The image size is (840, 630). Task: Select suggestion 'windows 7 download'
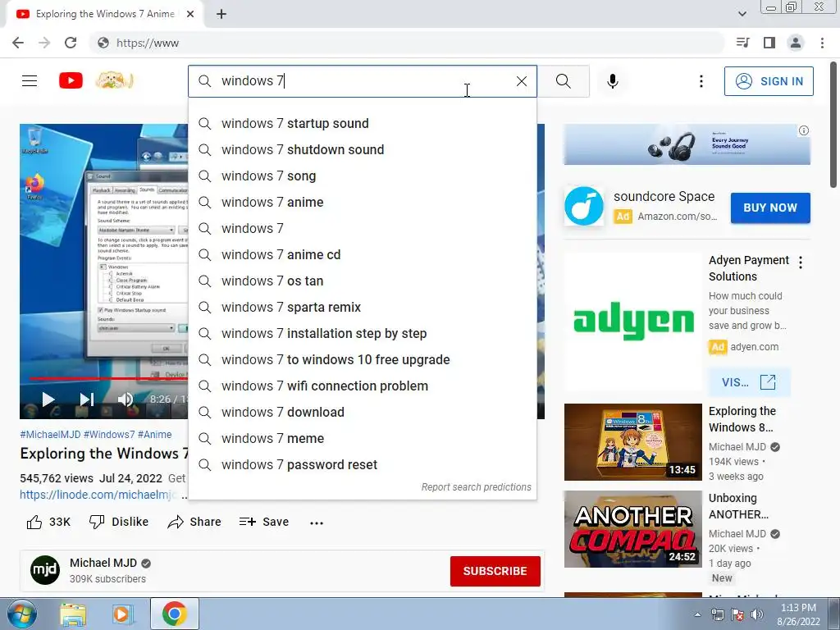[362, 412]
